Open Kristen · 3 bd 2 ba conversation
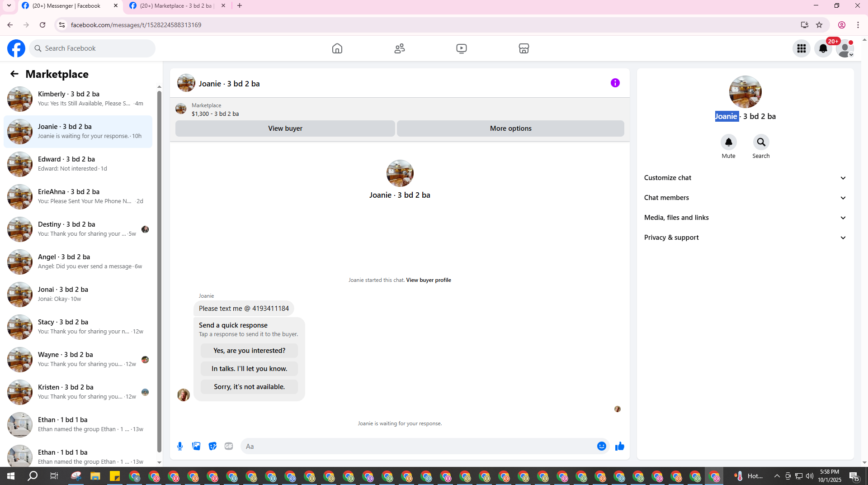 tap(78, 392)
